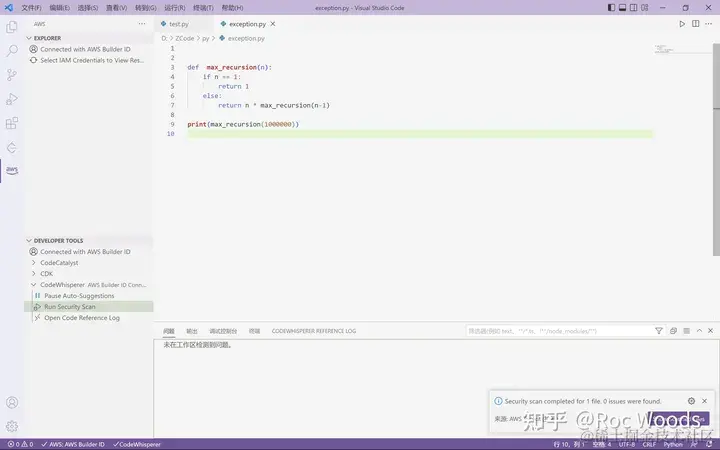Screen dimensions: 720x450
Task: Select Connected with AWS Builder ID in Explorer
Action: click(85, 49)
